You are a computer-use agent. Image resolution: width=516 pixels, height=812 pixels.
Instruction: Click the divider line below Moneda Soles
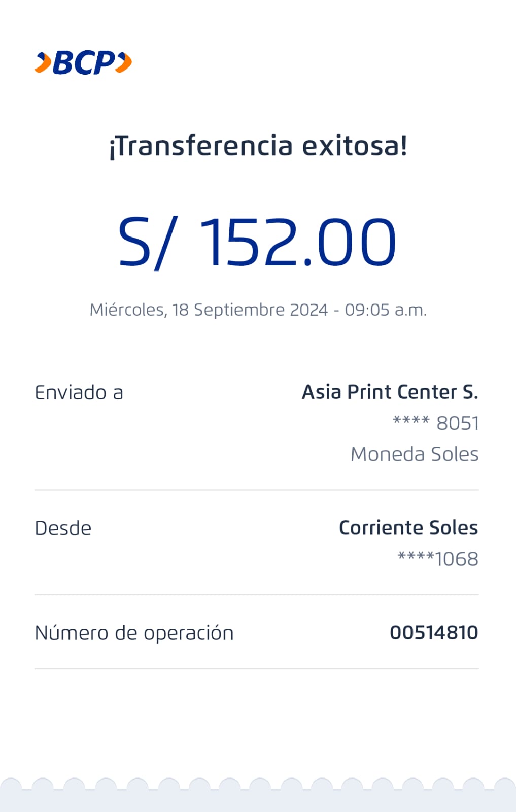coord(256,490)
